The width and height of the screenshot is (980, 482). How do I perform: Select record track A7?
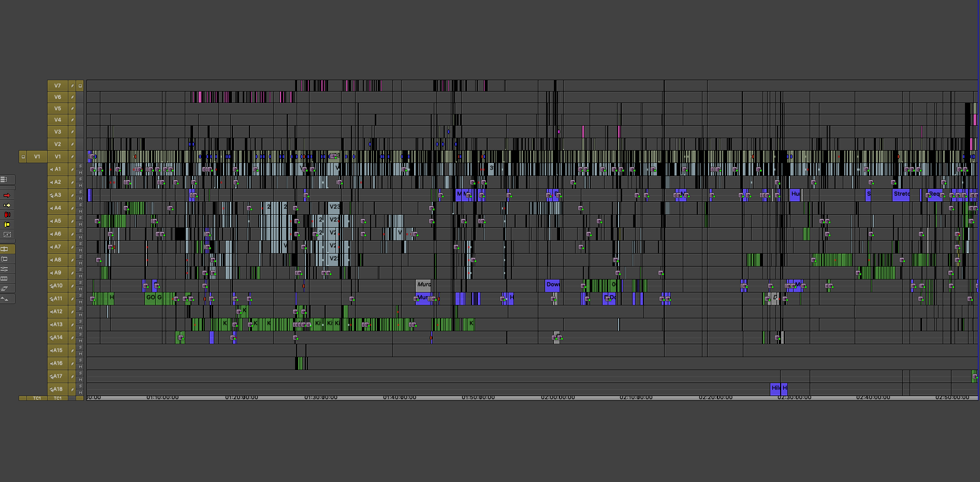tap(57, 247)
